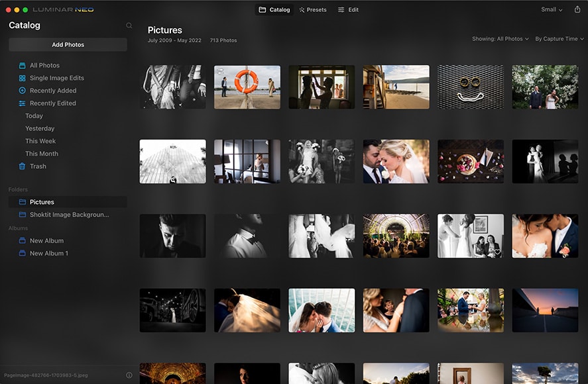Select the groom with boutonniere embracing bride photo
The height and width of the screenshot is (384, 588).
546,236
